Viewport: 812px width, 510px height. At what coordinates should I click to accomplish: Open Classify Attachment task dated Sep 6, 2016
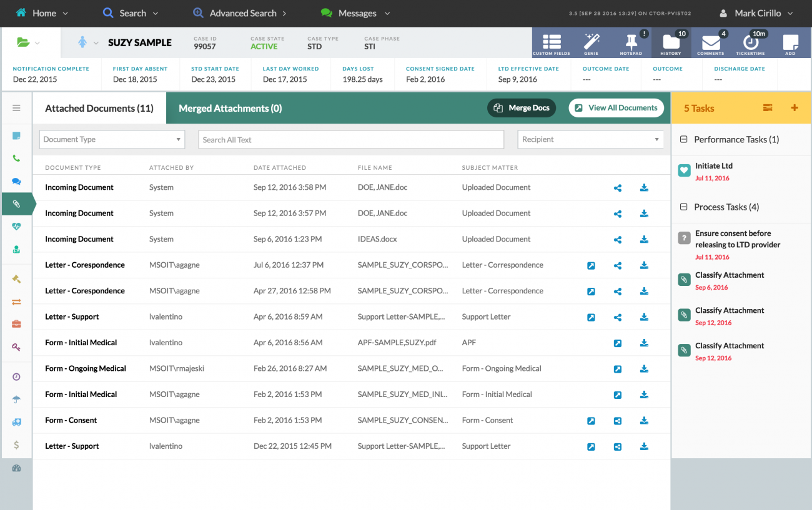point(730,275)
